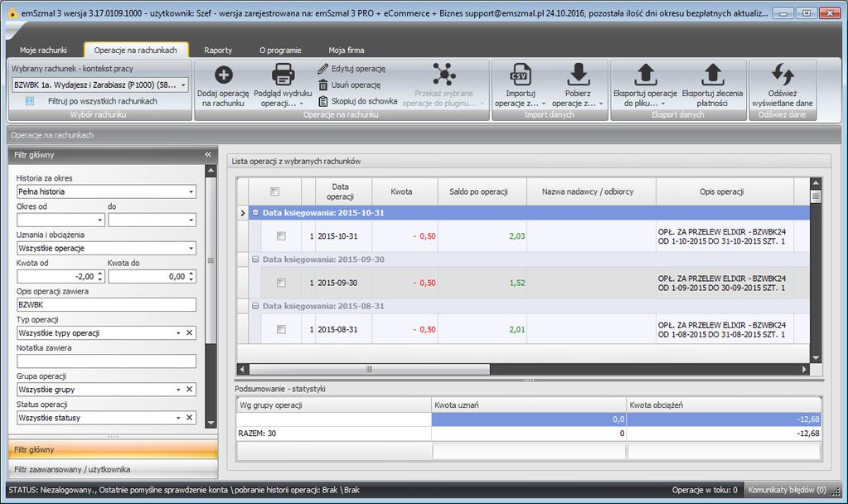848x504 pixels.
Task: Click the Opis operacji zawiera BZWBK field
Action: coord(107,304)
